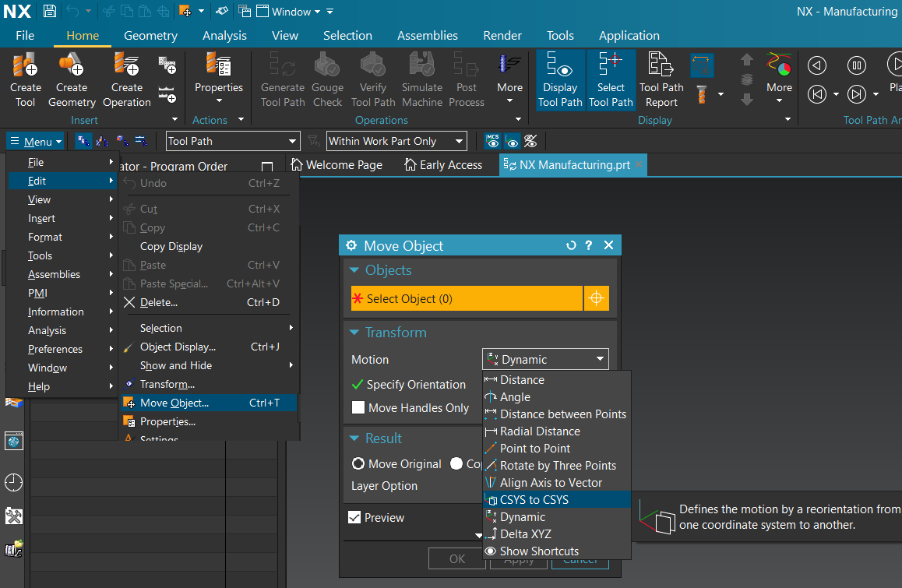Open the Properties ribbon button
Image resolution: width=902 pixels, height=588 pixels.
tap(219, 79)
